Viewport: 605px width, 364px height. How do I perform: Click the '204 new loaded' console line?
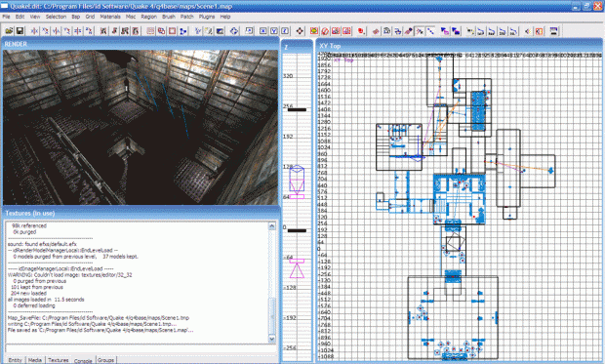tap(28, 294)
